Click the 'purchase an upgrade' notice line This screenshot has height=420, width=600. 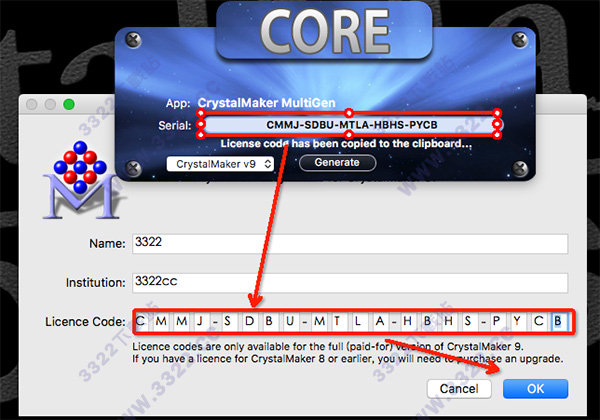click(348, 359)
